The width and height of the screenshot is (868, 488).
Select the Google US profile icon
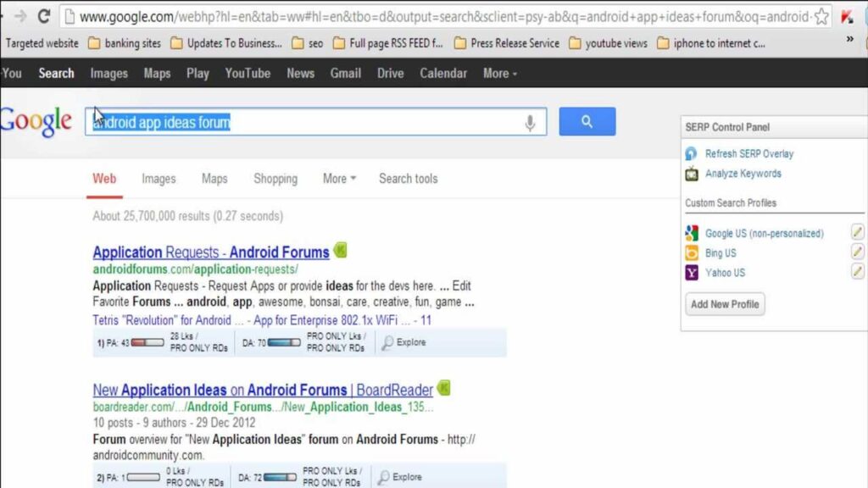tap(692, 234)
